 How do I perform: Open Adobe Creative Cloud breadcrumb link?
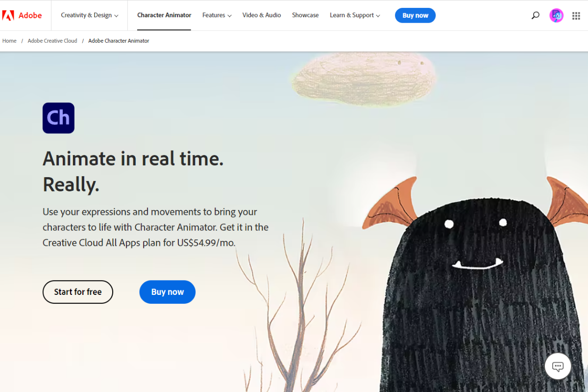(52, 41)
